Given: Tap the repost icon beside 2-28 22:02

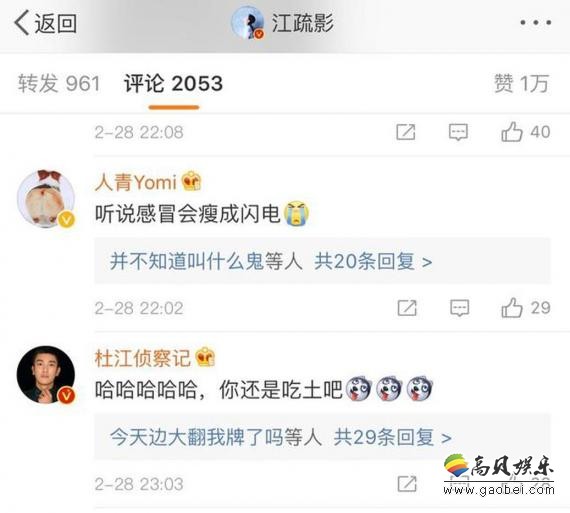Looking at the screenshot, I should (407, 308).
